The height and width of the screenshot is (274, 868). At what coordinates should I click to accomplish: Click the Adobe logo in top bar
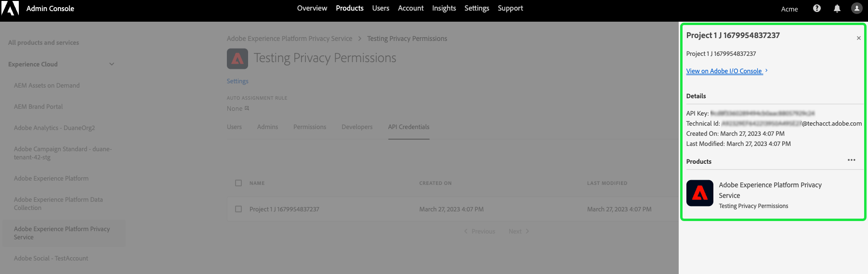[x=10, y=8]
